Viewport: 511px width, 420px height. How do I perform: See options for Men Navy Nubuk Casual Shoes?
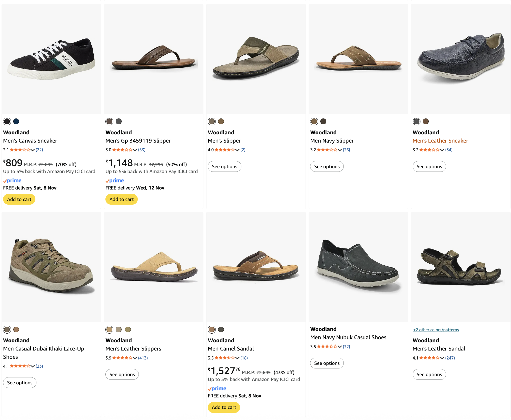327,363
